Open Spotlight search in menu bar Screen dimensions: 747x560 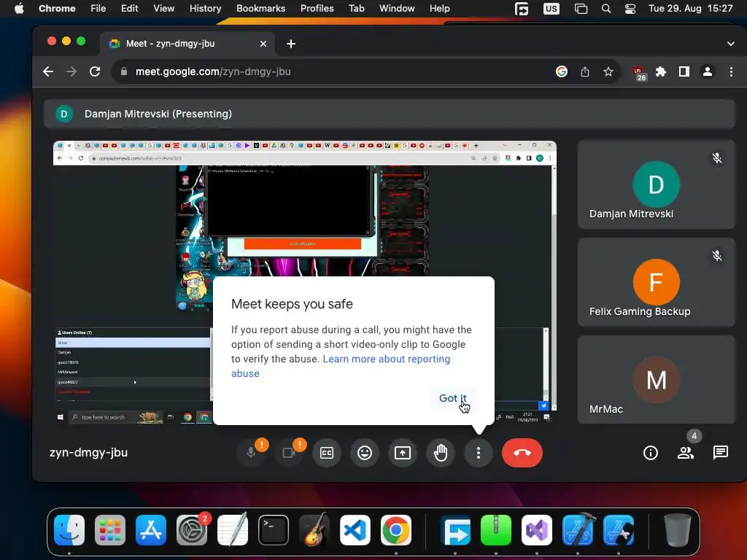pyautogui.click(x=606, y=9)
